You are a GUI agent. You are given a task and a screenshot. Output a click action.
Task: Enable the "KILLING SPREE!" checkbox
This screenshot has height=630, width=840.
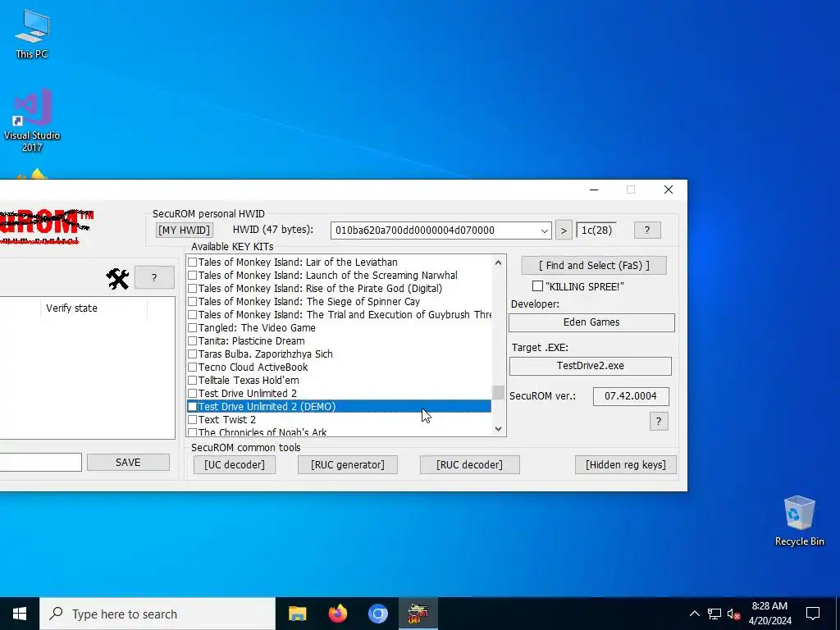tap(537, 286)
